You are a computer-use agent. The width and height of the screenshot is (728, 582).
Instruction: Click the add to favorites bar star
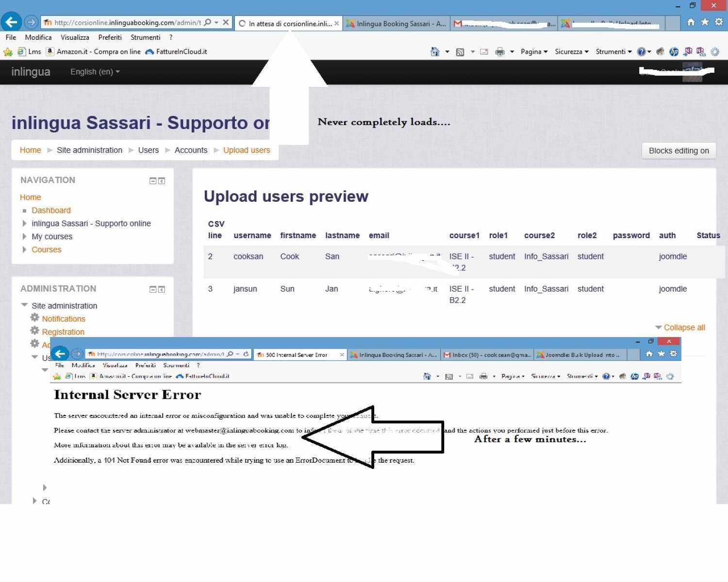point(8,52)
